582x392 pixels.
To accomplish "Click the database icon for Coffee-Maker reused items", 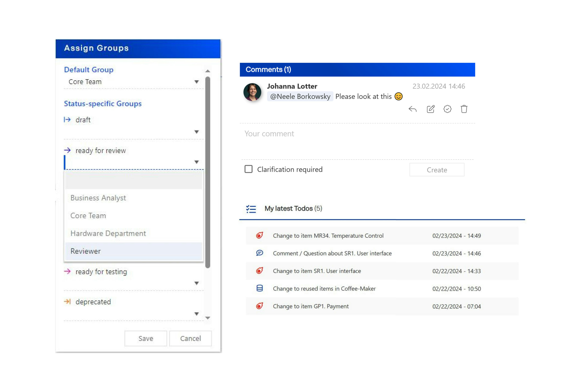I will [259, 288].
